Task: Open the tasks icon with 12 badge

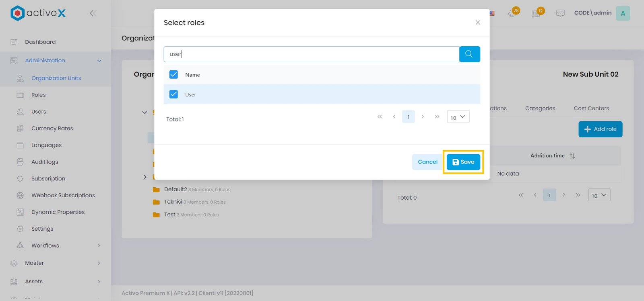Action: click(x=537, y=13)
